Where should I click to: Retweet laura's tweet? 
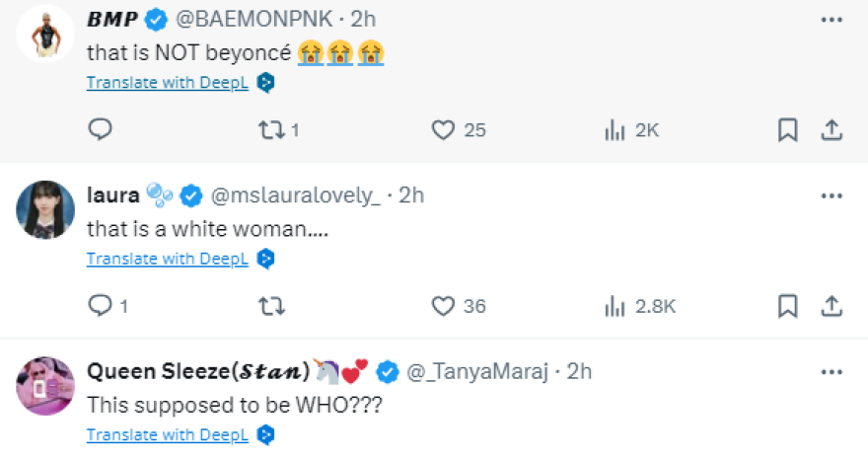click(x=270, y=306)
